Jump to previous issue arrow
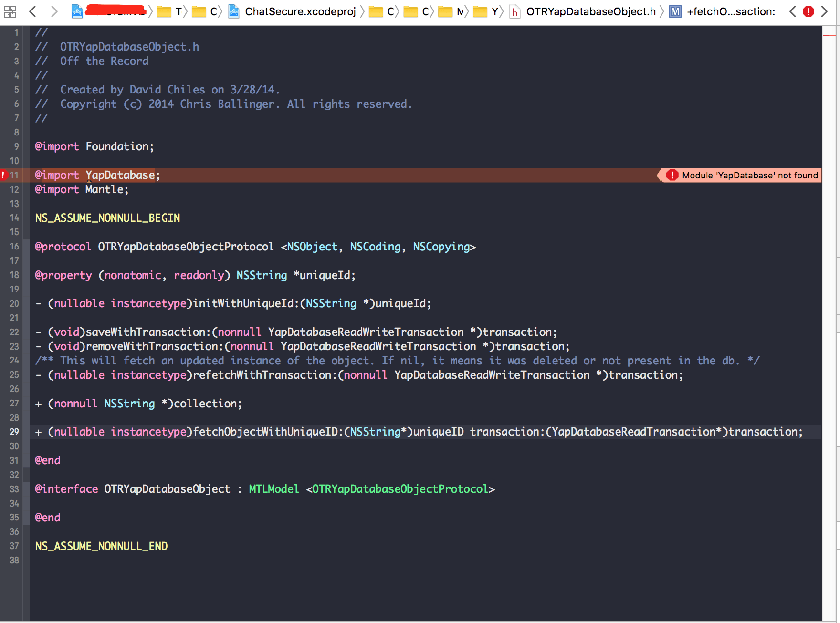Viewport: 840px width, 623px height. pos(793,11)
